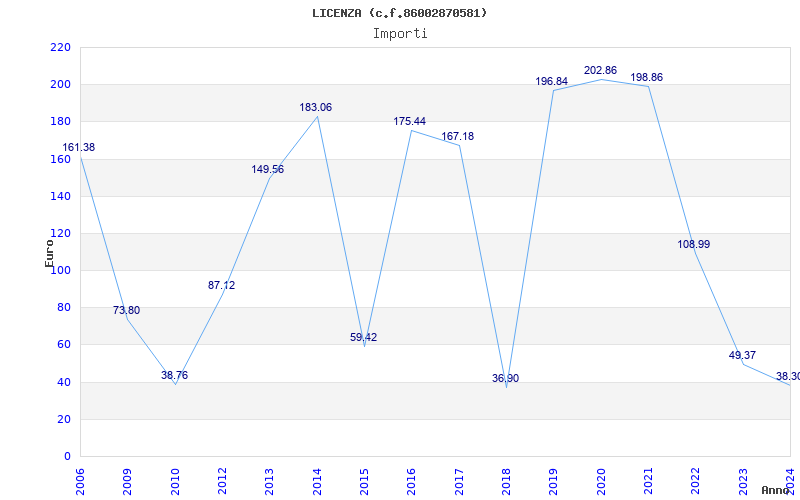Select the 120 y-axis label
The height and width of the screenshot is (500, 800).
60,234
